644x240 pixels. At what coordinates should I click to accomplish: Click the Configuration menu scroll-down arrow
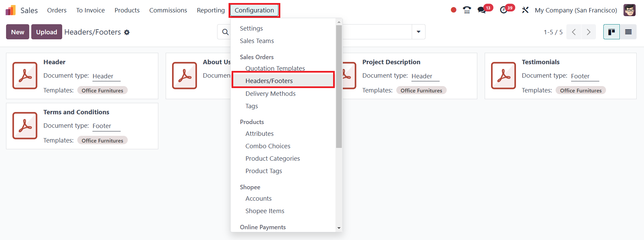pyautogui.click(x=339, y=228)
